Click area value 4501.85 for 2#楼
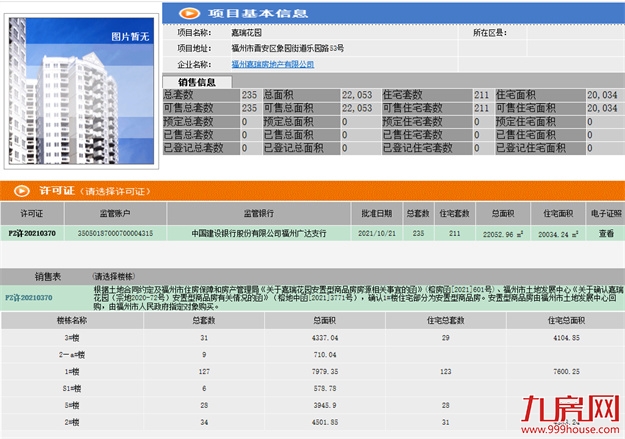Screen dimensions: 625x439 point(325,422)
